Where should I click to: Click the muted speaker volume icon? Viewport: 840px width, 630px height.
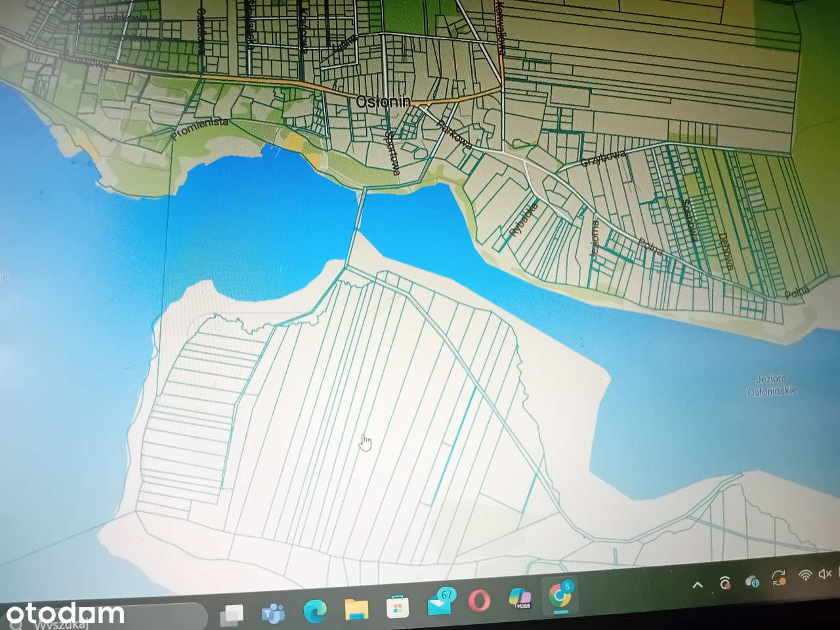(826, 574)
